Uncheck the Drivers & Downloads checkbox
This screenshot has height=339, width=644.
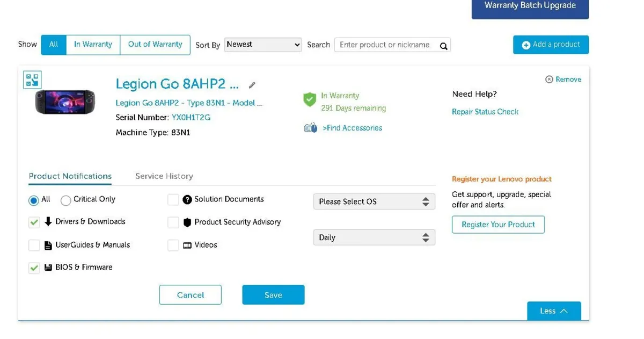34,222
